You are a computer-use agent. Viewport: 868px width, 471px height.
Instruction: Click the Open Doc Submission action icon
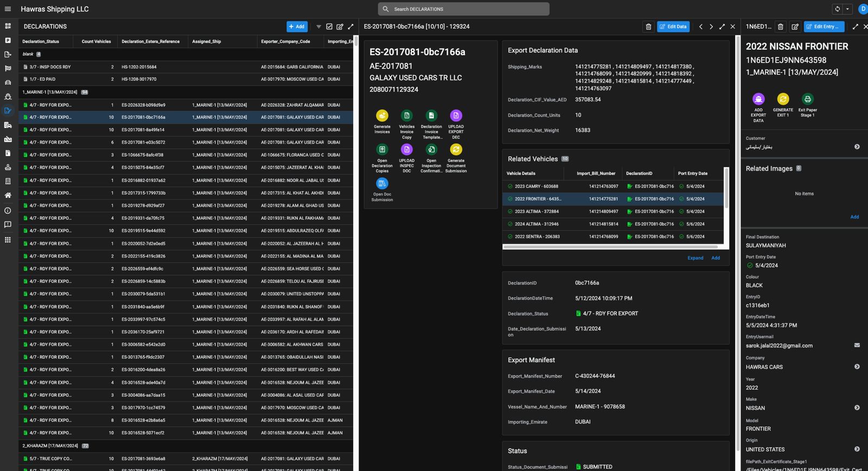click(x=382, y=183)
